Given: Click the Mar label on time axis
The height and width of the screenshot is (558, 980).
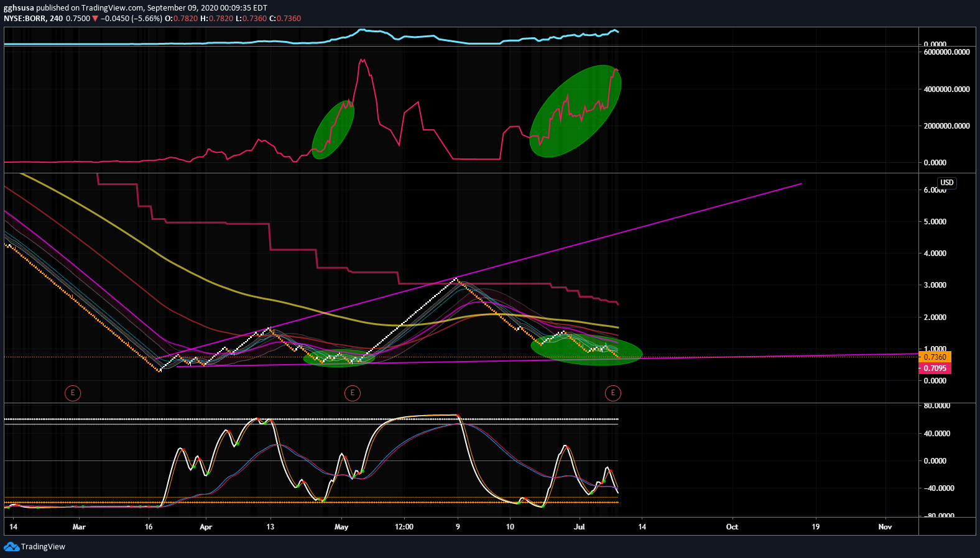Looking at the screenshot, I should [x=79, y=527].
